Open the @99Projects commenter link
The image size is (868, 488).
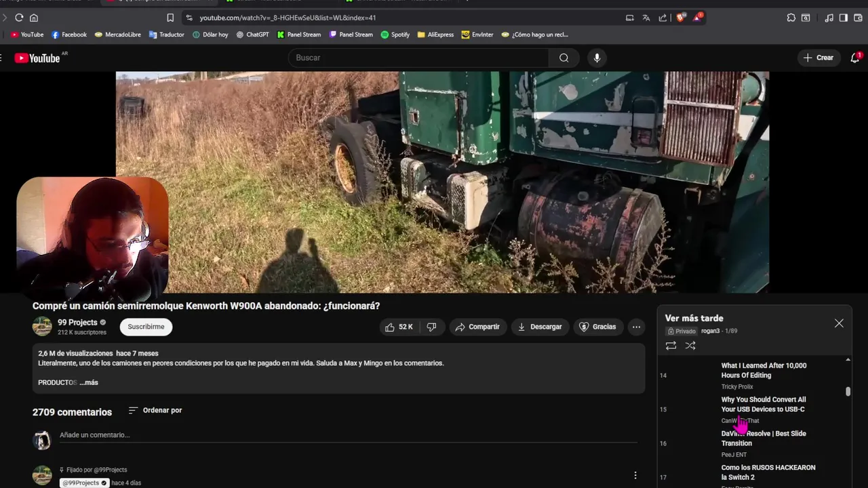click(x=85, y=483)
